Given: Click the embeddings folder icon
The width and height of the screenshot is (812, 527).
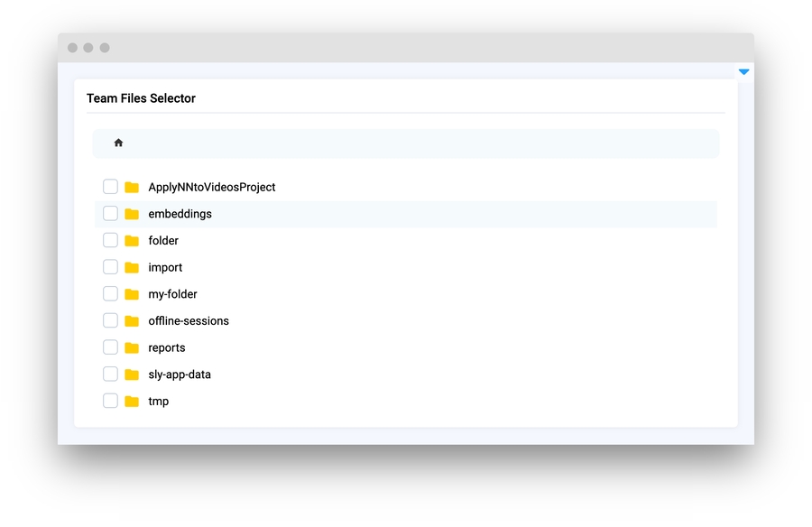Looking at the screenshot, I should point(132,214).
